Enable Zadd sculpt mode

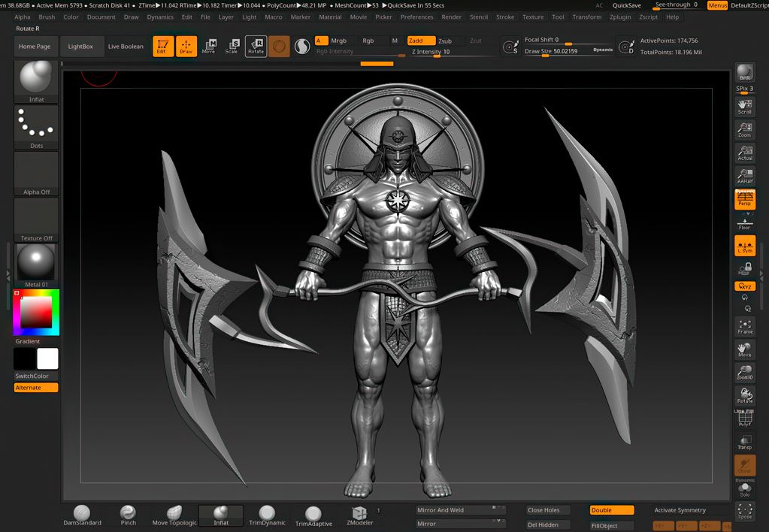[x=421, y=41]
